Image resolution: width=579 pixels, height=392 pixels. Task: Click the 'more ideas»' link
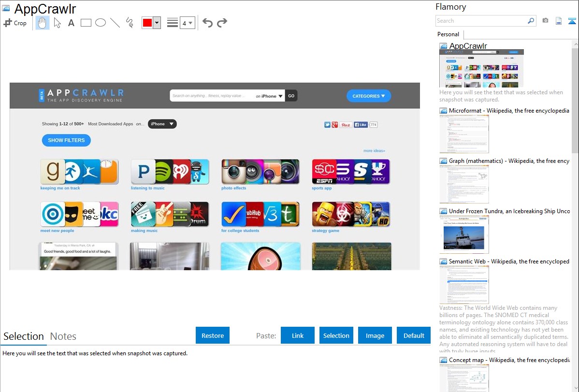374,151
